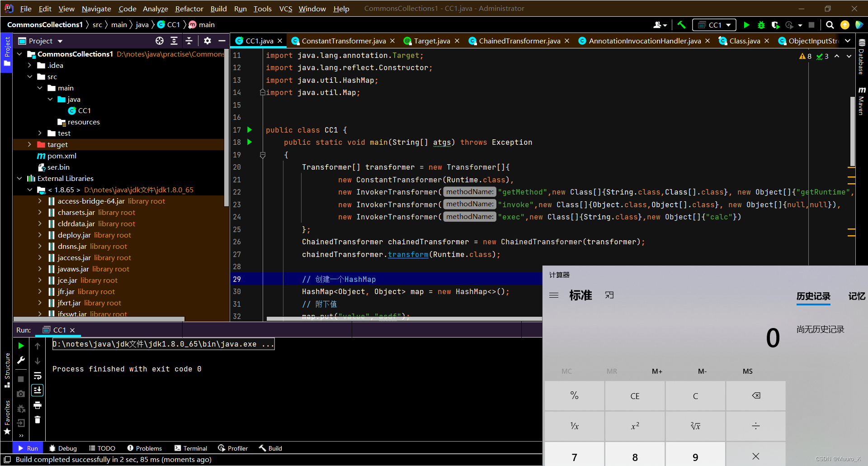Collapse External Libraries node
The image size is (868, 466).
(19, 179)
